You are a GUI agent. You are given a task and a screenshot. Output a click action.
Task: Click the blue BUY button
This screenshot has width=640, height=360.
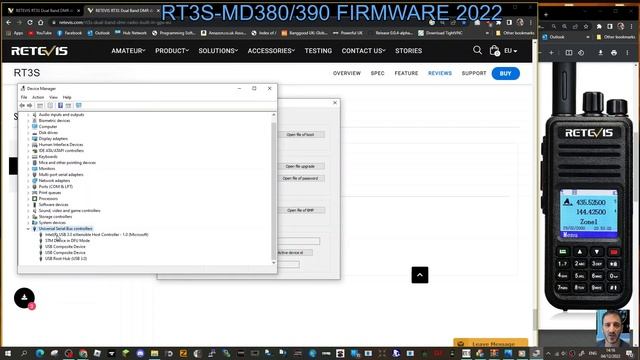[505, 73]
